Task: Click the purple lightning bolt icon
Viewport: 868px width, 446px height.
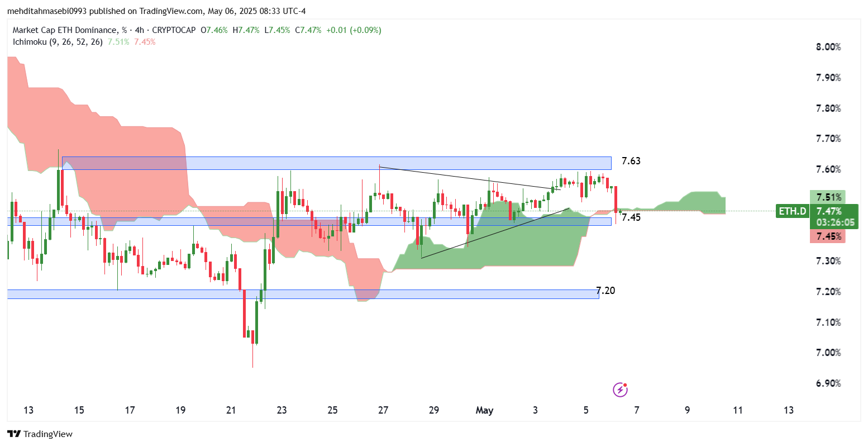Action: [620, 390]
